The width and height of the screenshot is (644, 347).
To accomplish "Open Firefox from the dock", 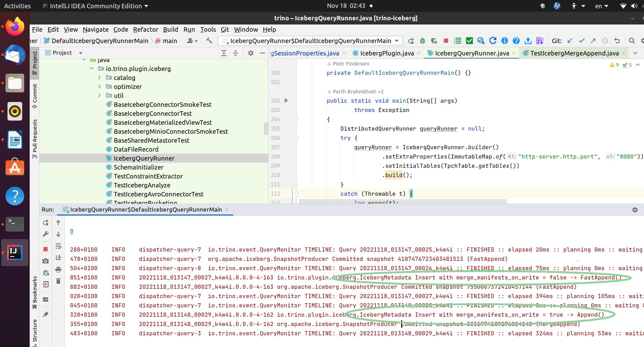I will coord(15,27).
